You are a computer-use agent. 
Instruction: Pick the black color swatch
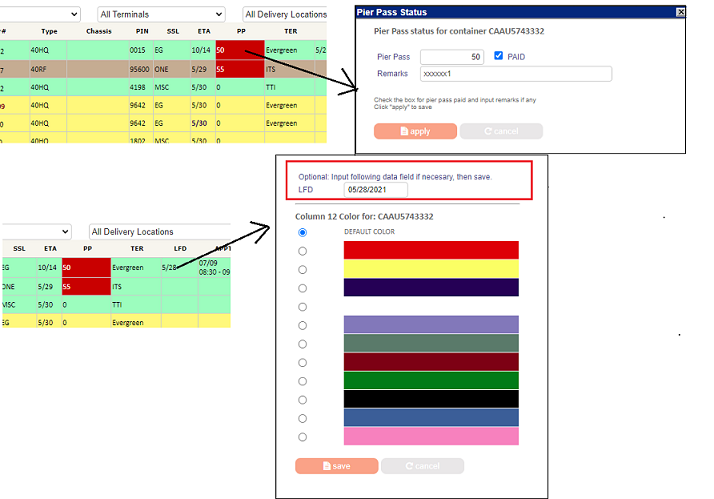click(x=431, y=399)
